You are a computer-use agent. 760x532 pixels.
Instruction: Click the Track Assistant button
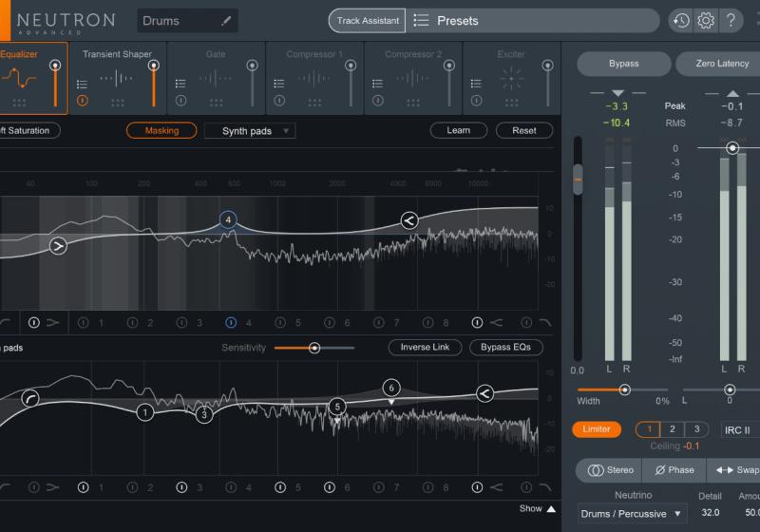368,21
